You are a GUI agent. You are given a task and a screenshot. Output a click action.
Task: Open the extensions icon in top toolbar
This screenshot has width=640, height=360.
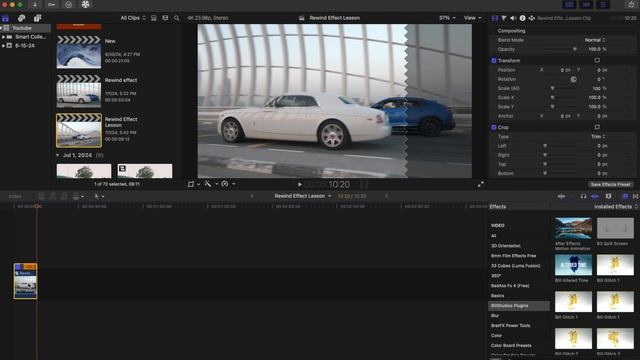(85, 4)
